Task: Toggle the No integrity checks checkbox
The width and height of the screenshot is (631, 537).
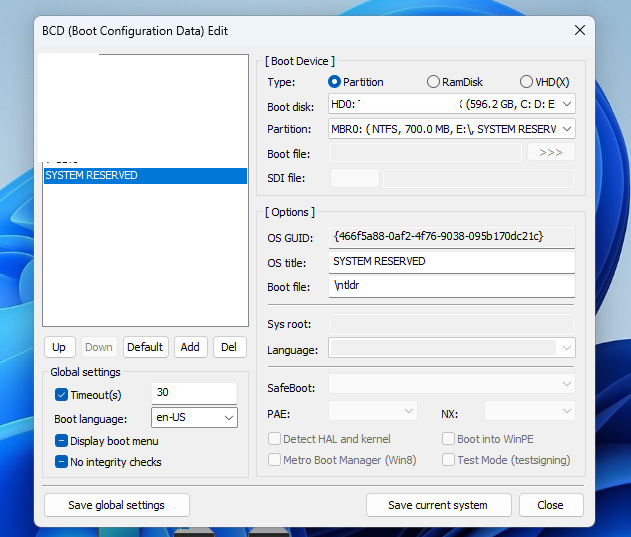Action: tap(61, 462)
